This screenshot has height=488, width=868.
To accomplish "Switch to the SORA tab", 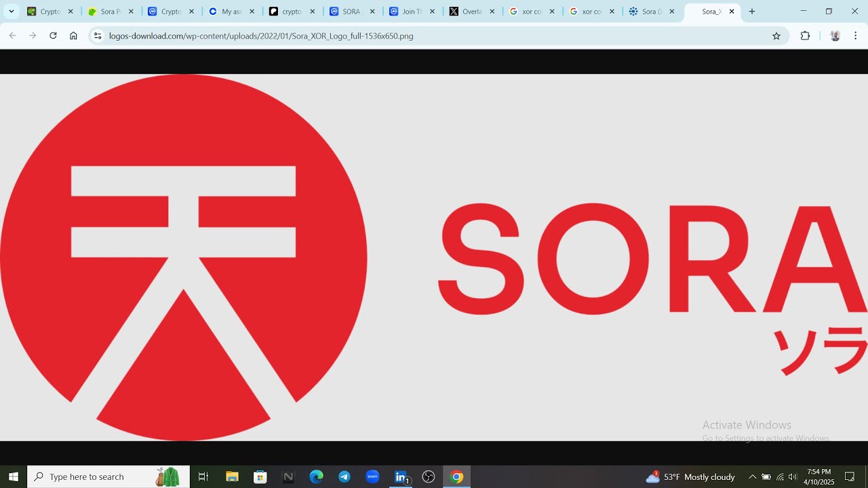I will coord(351,12).
